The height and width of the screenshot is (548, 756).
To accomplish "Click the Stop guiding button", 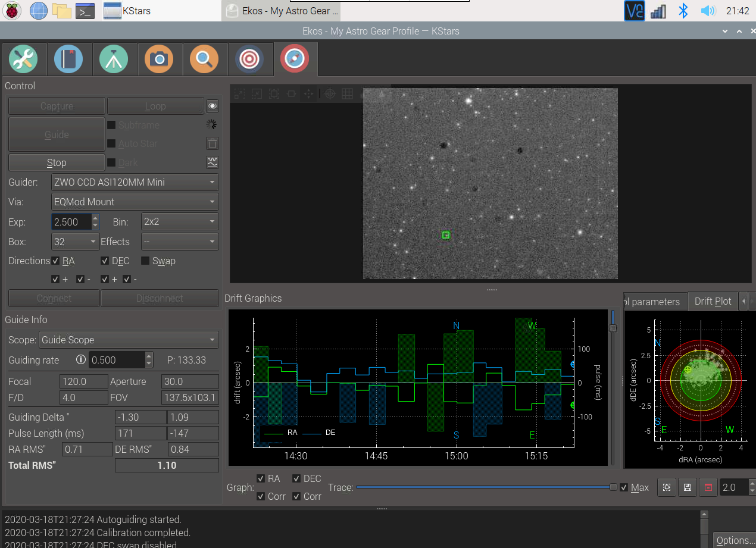I will point(57,162).
